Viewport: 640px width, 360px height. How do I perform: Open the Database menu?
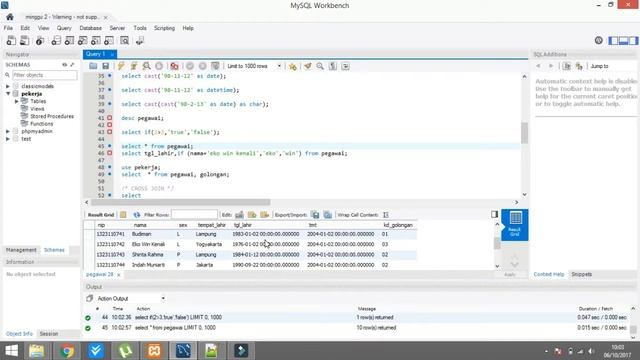click(91, 28)
